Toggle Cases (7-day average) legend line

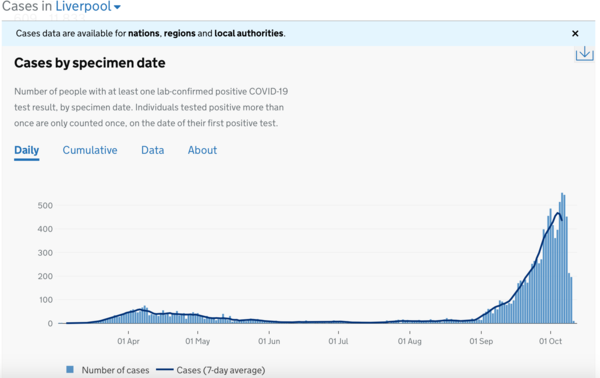click(x=165, y=370)
